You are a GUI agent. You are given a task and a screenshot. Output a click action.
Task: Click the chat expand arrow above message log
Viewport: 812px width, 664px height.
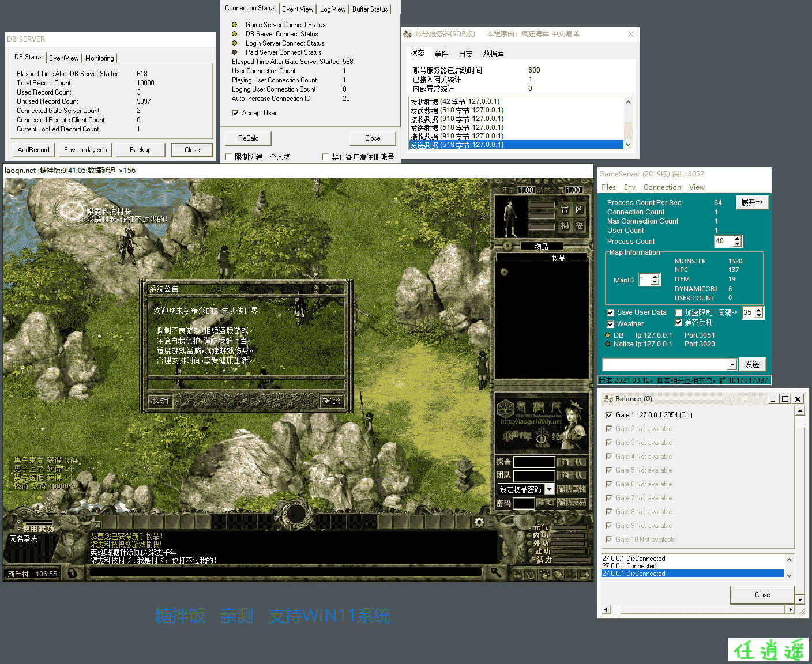(96, 525)
